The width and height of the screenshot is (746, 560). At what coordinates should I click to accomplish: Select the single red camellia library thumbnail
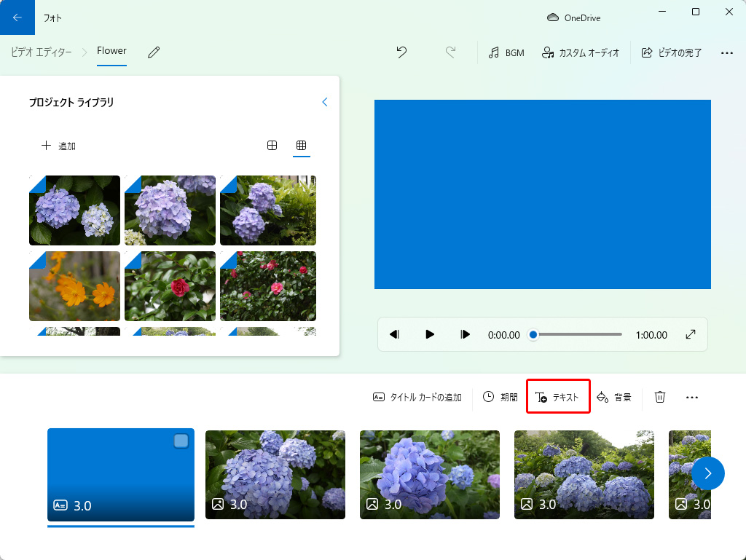click(x=170, y=286)
